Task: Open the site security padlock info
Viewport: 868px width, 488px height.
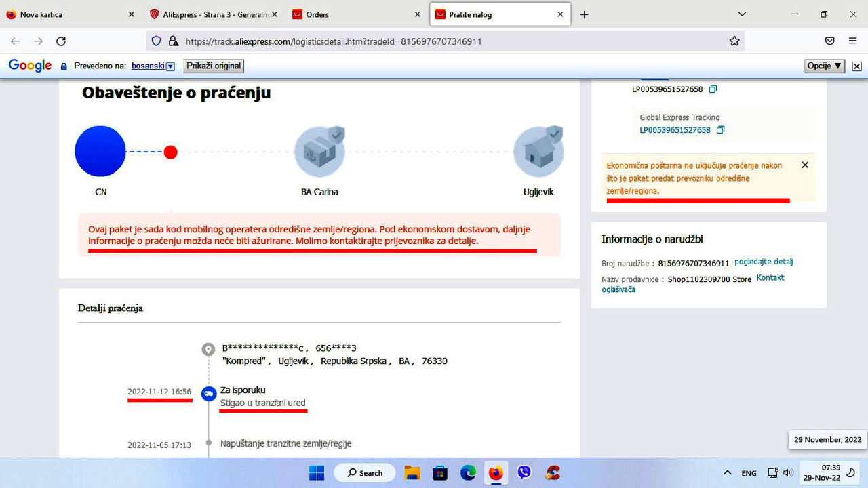Action: 173,41
